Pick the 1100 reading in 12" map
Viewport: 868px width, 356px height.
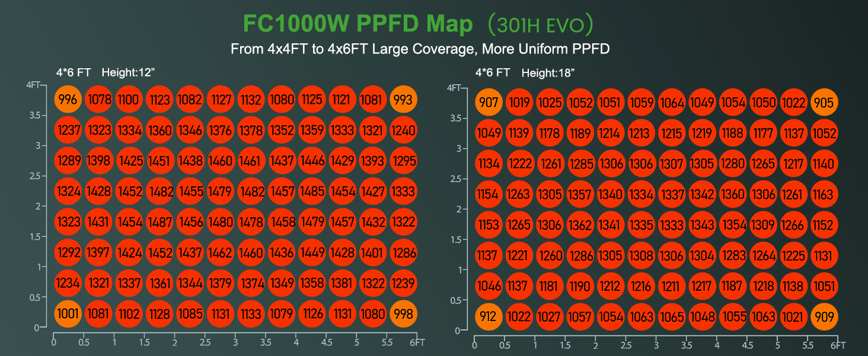129,99
